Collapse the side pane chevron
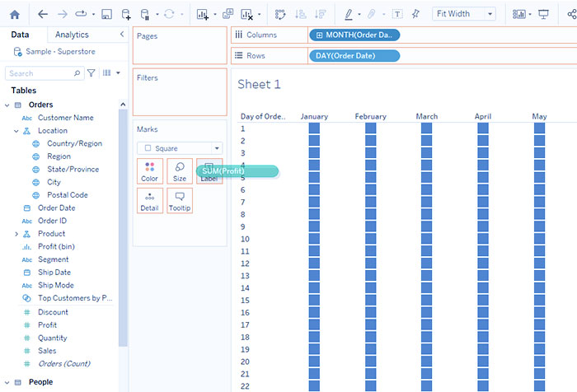This screenshot has height=392, width=577. [122, 35]
